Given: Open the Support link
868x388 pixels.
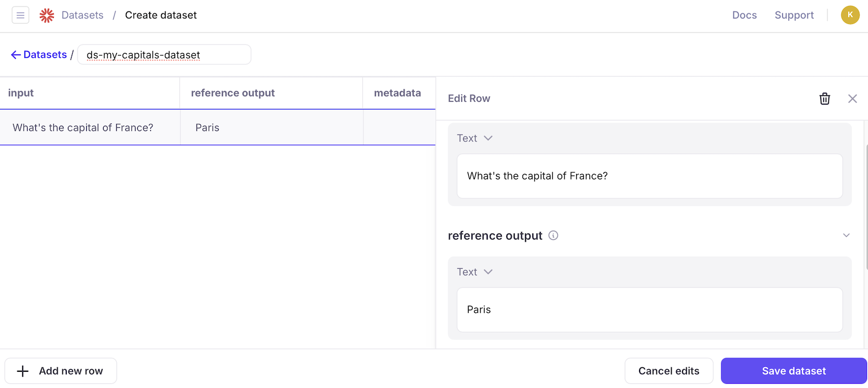Looking at the screenshot, I should click(x=794, y=15).
